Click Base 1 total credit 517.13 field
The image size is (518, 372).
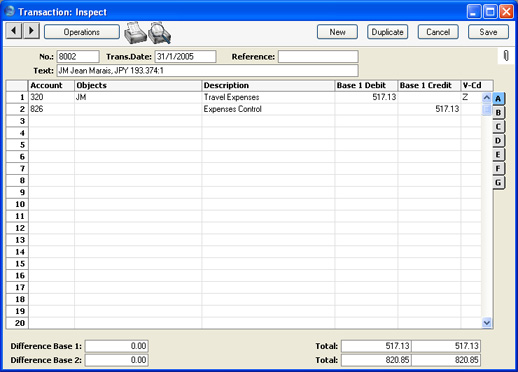click(x=446, y=346)
